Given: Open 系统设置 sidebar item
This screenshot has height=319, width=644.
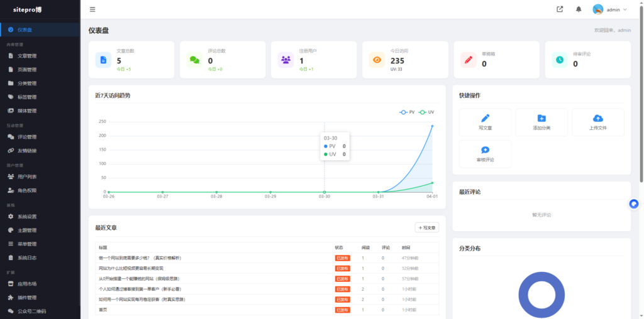Looking at the screenshot, I should (x=40, y=217).
